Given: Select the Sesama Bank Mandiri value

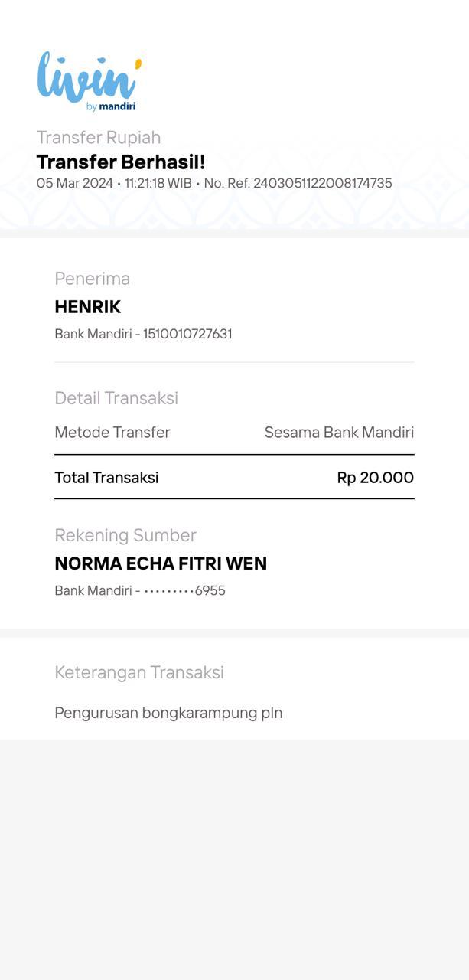Looking at the screenshot, I should pyautogui.click(x=339, y=433).
